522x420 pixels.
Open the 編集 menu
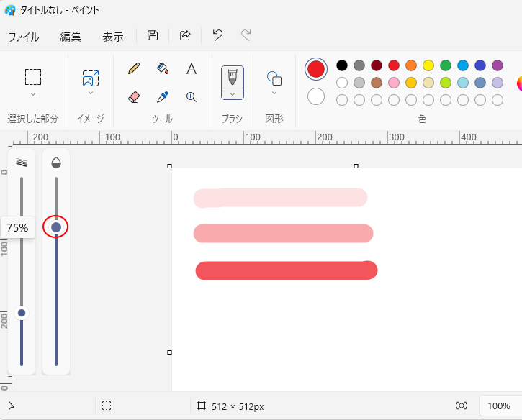71,37
